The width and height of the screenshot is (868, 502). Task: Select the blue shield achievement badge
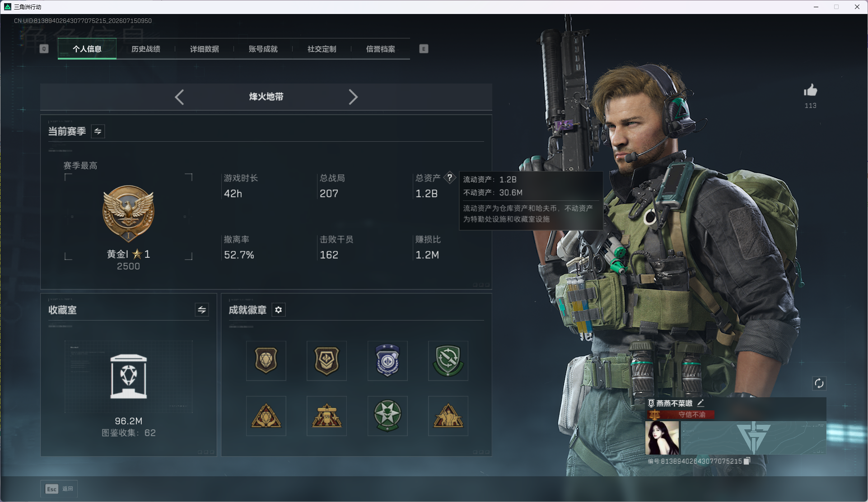click(x=387, y=361)
